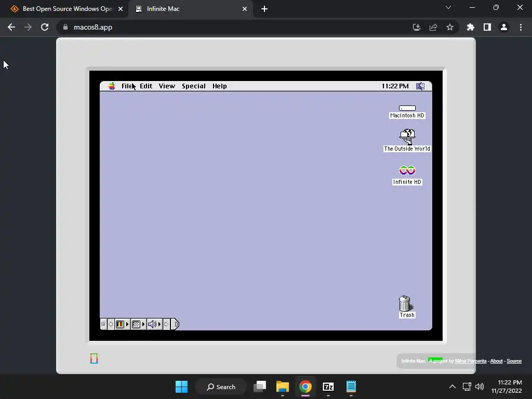Reload the macos8.app page
Screen dimensions: 532x399
[x=45, y=27]
